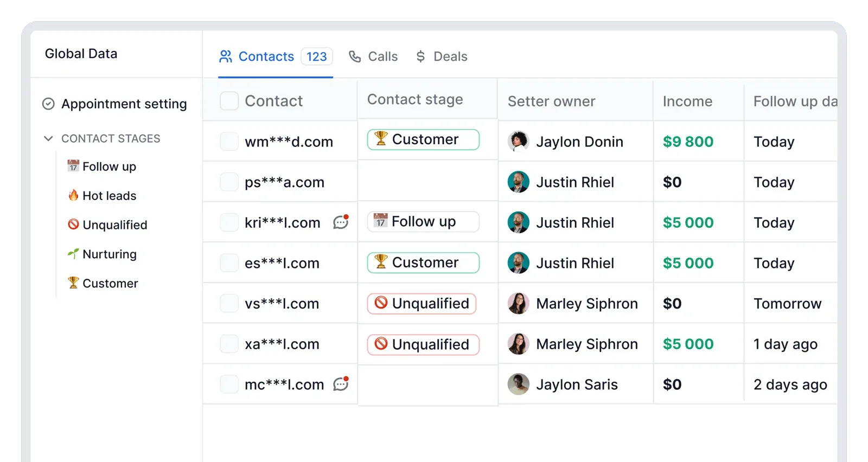The height and width of the screenshot is (462, 868).
Task: Click the Calls phone icon
Action: point(354,56)
